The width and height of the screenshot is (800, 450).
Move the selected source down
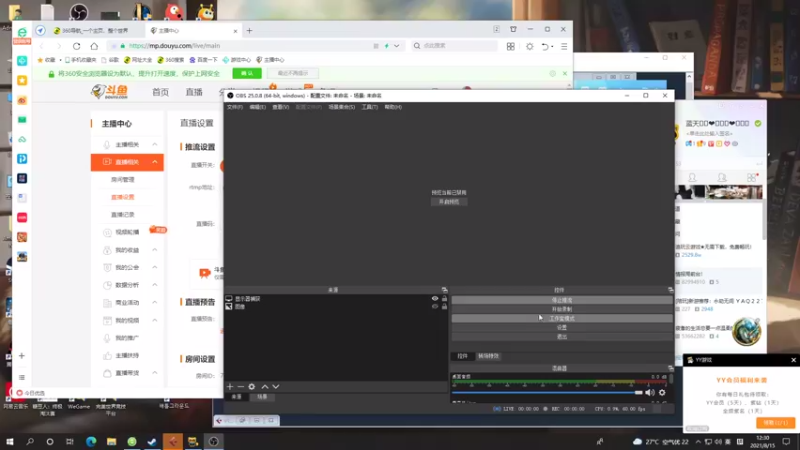pos(276,387)
